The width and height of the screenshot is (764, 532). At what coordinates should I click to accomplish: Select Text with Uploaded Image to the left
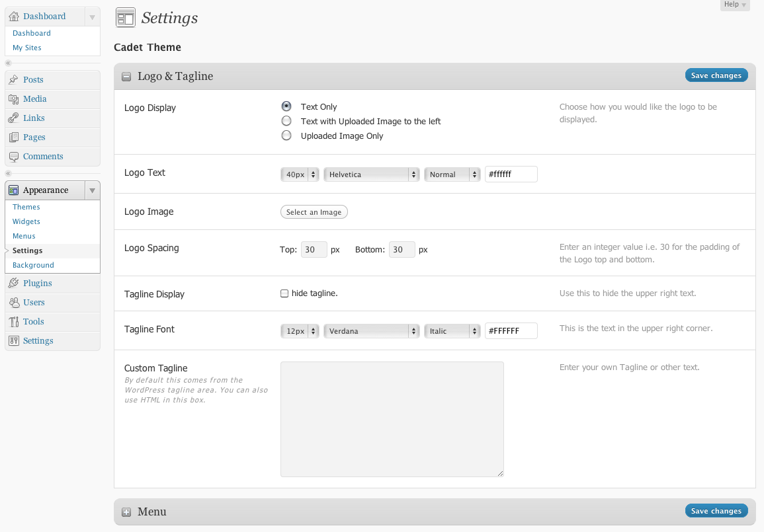coord(286,121)
